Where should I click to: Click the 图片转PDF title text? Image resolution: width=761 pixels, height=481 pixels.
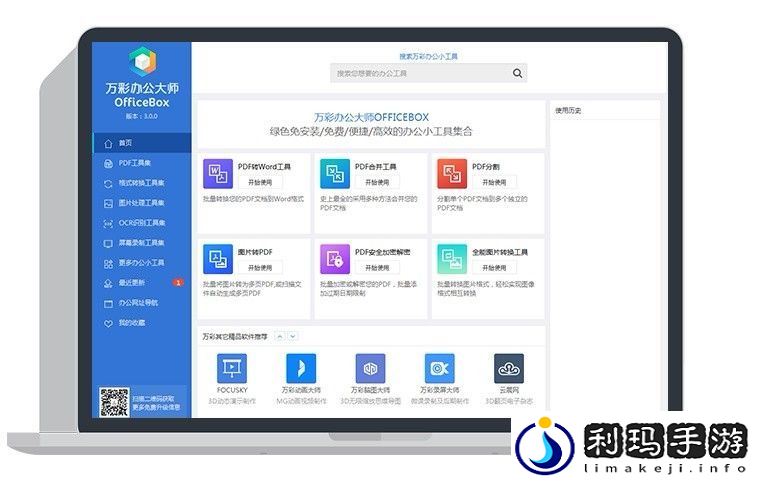(x=255, y=252)
